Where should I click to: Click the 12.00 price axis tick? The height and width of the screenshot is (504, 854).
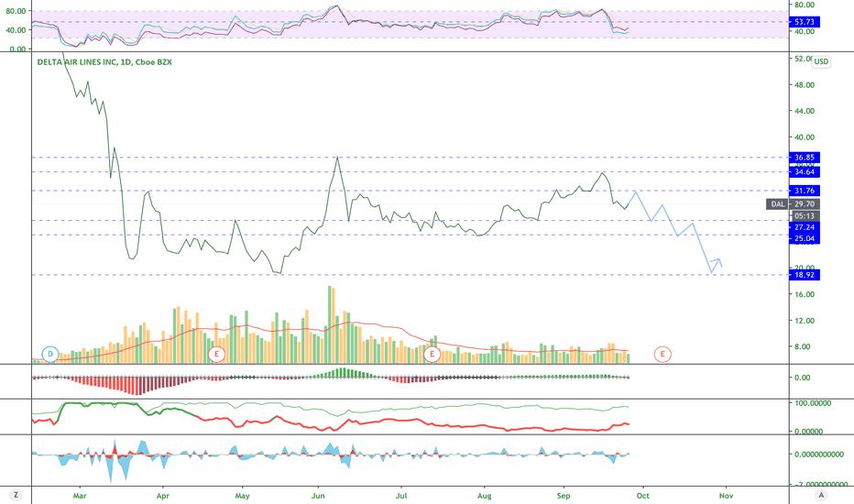pos(805,321)
